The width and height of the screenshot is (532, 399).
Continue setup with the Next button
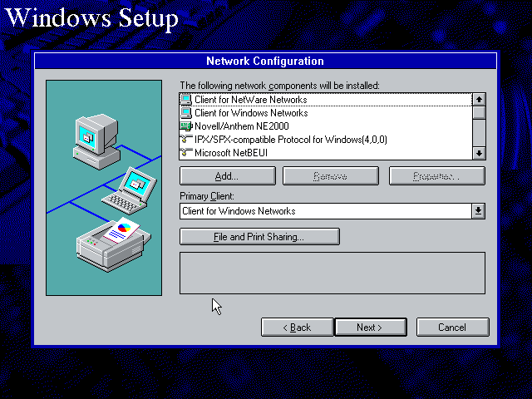[371, 327]
